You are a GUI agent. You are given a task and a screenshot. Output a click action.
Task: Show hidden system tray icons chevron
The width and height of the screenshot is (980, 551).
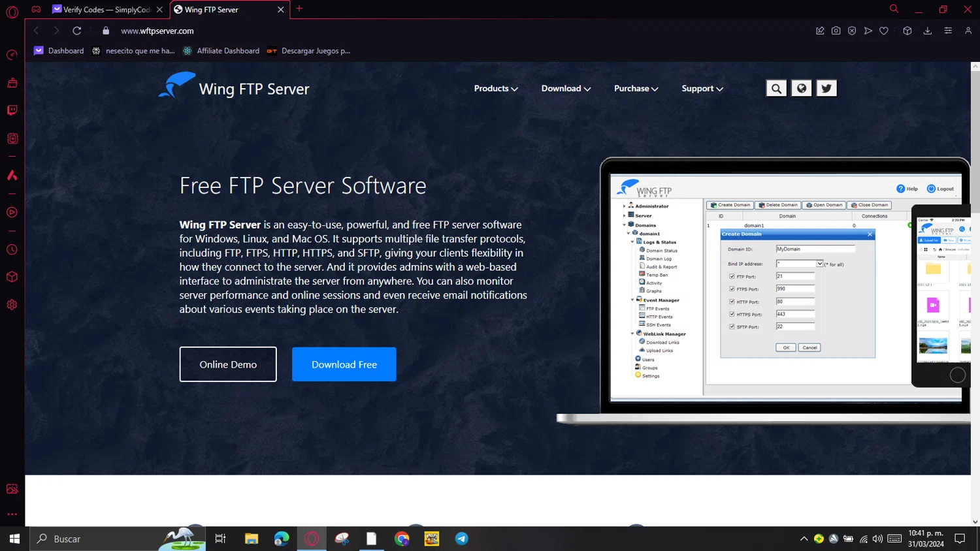(804, 539)
